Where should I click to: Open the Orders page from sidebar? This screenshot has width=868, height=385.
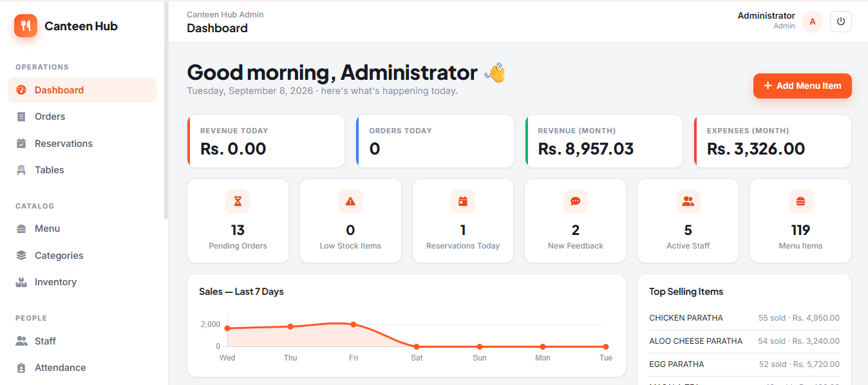[x=82, y=117]
